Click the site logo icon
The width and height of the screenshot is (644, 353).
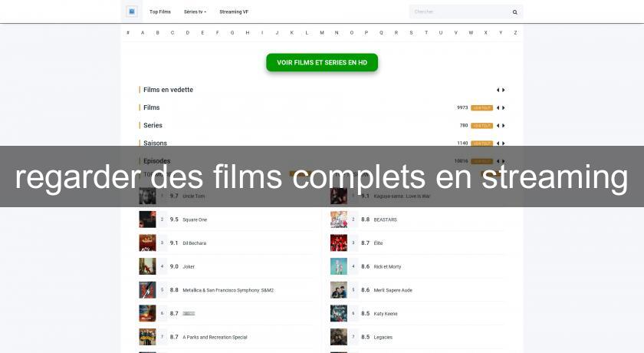(131, 12)
